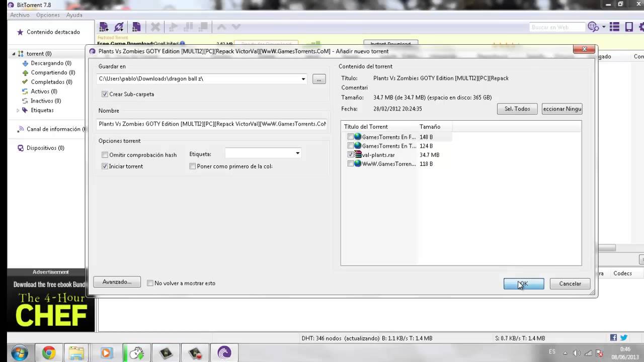Click the Sel. Todos button
644x362 pixels.
coord(517,109)
